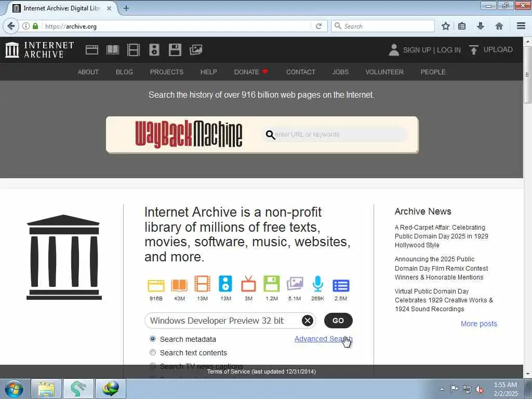Open the file explorer taskbar icon
Image resolution: width=532 pixels, height=399 pixels.
pos(46,389)
